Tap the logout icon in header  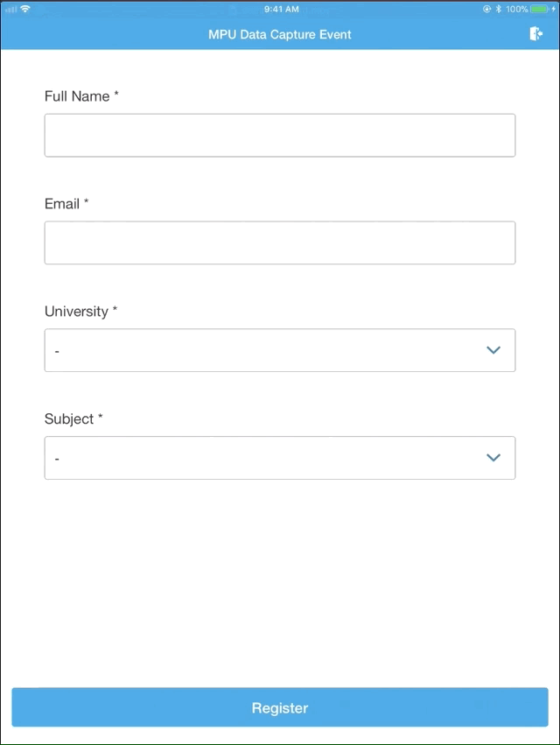[535, 34]
